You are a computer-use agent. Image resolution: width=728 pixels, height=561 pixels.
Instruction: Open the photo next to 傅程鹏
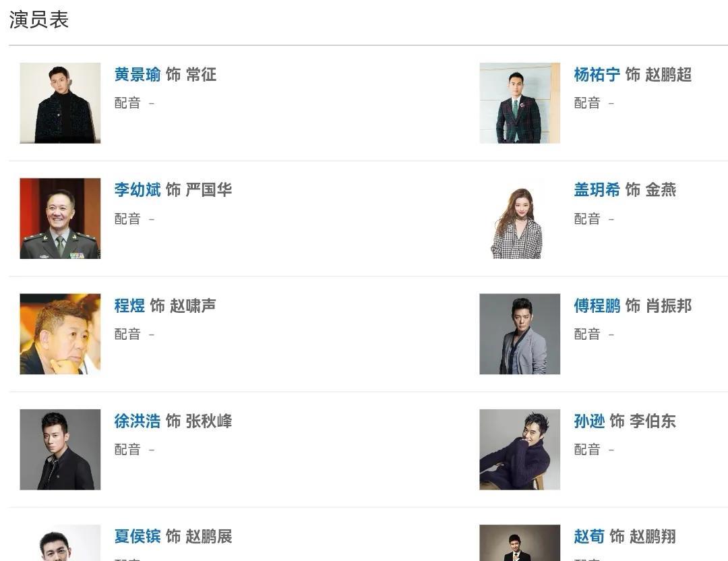(520, 334)
